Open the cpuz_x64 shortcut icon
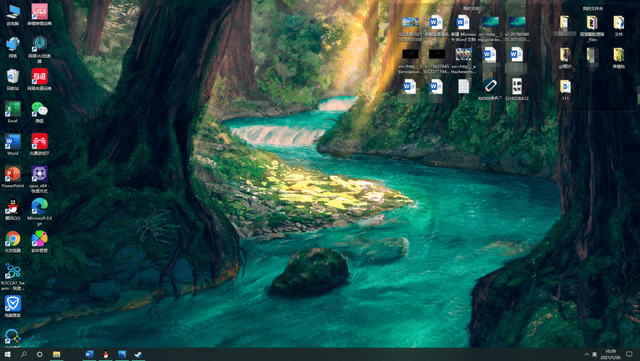 [x=39, y=178]
